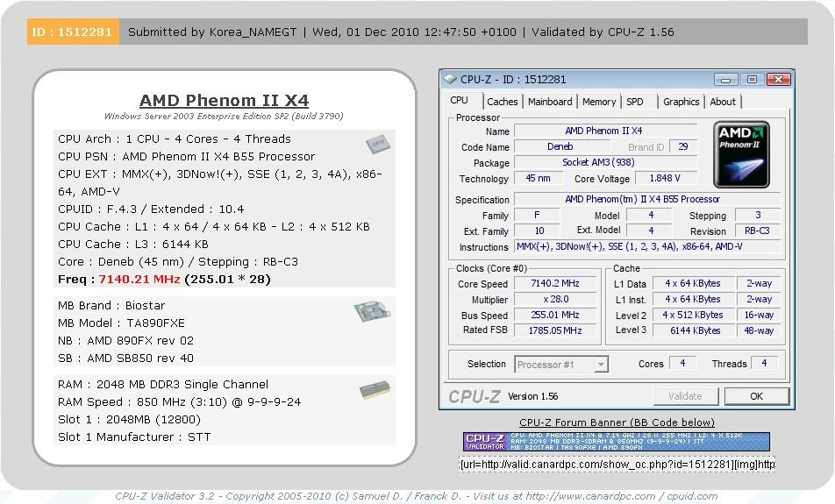Viewport: 835px width, 504px height.
Task: Click the Specification processor name field
Action: pyautogui.click(x=647, y=199)
